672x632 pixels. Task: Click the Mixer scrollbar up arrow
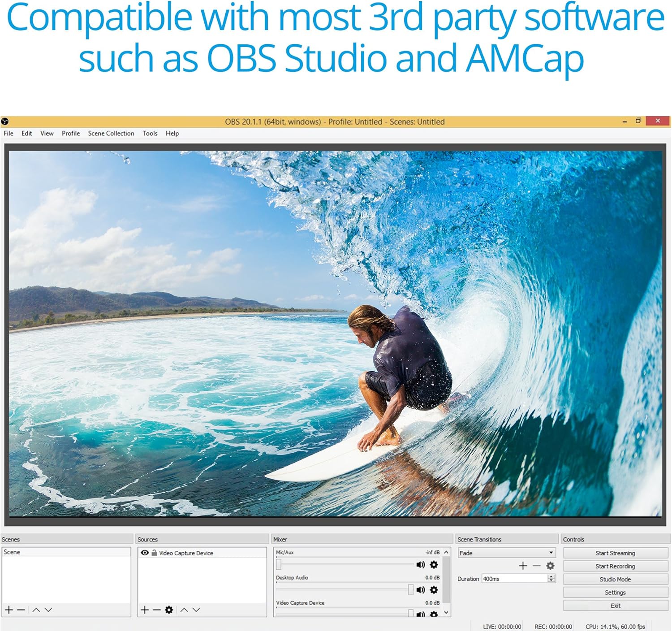click(446, 553)
